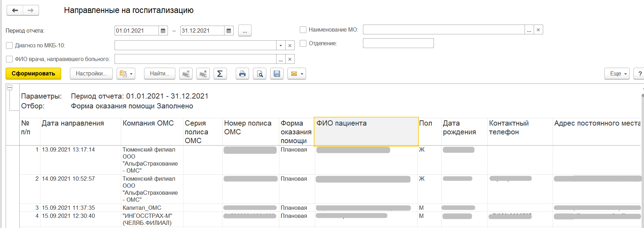Check the Наименование МО checkbox
This screenshot has height=228, width=644.
pos(303,30)
